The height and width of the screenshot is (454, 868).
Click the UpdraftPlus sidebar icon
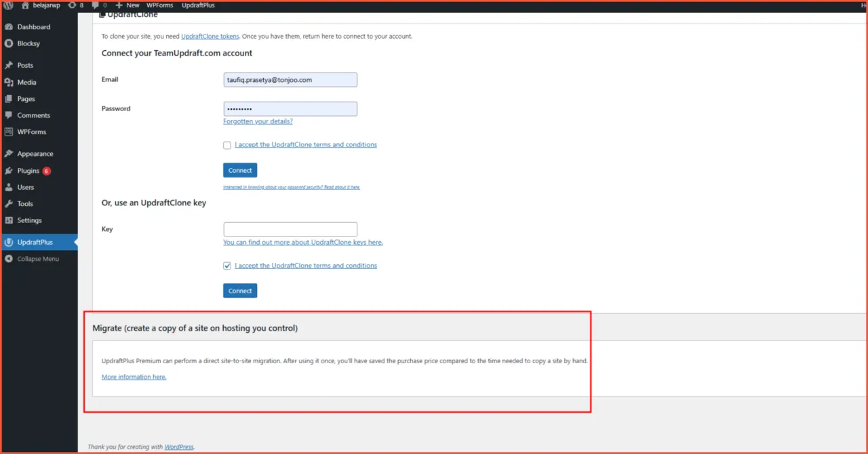[9, 242]
